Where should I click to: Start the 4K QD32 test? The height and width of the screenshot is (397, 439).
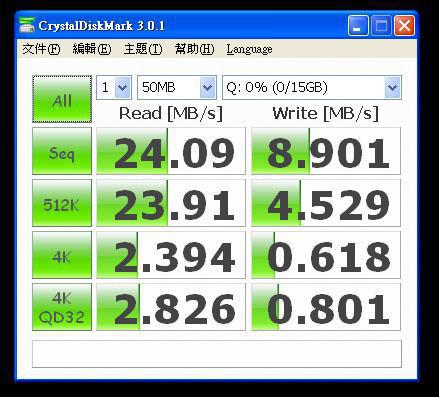point(62,307)
